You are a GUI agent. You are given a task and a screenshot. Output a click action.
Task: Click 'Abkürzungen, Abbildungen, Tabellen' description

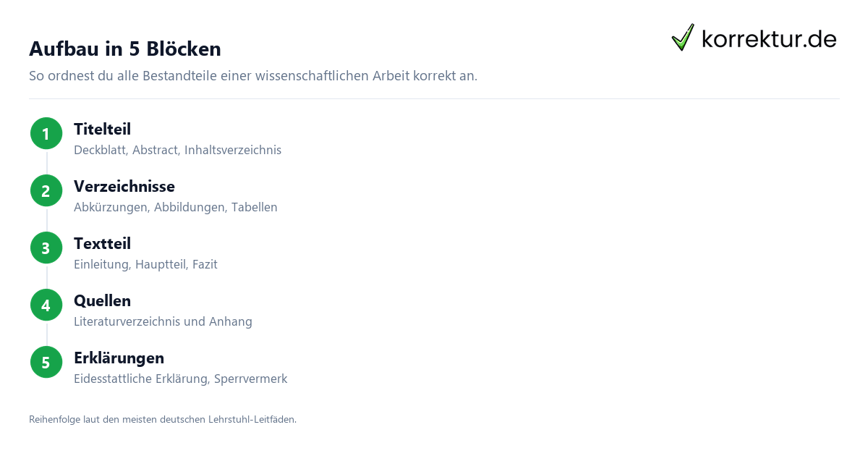pyautogui.click(x=176, y=208)
